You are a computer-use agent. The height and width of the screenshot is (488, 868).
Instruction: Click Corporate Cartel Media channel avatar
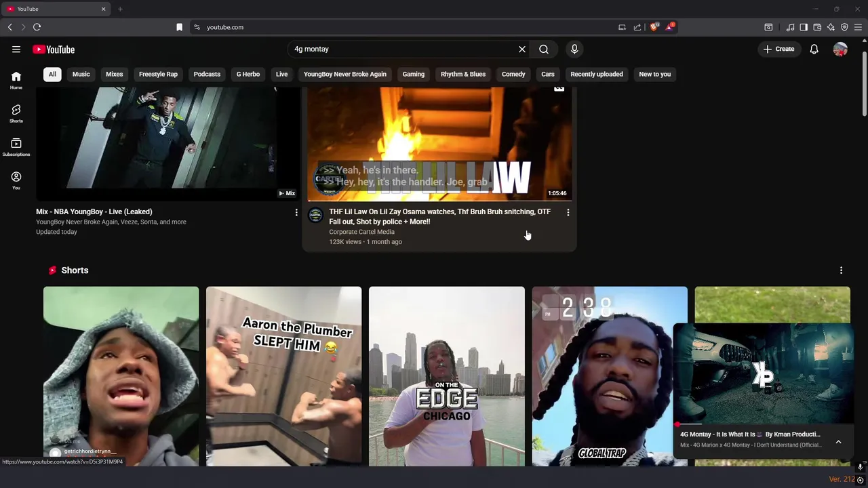(315, 216)
